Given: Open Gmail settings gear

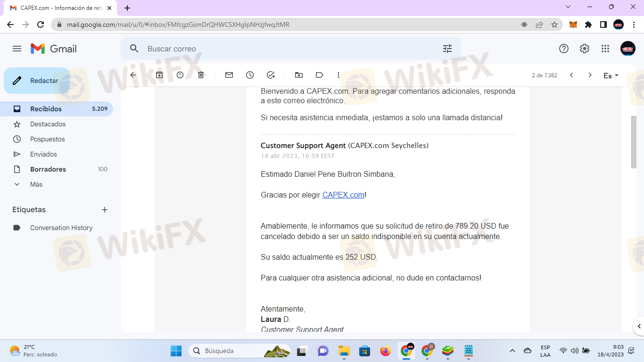Looking at the screenshot, I should [585, 49].
